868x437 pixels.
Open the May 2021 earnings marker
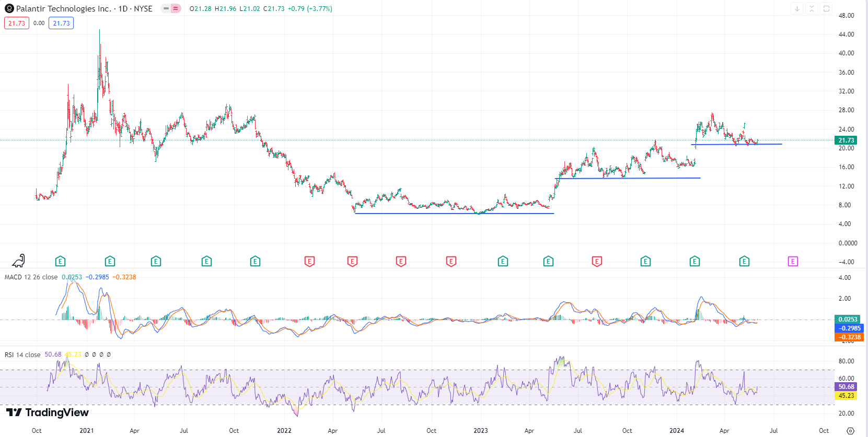(156, 261)
